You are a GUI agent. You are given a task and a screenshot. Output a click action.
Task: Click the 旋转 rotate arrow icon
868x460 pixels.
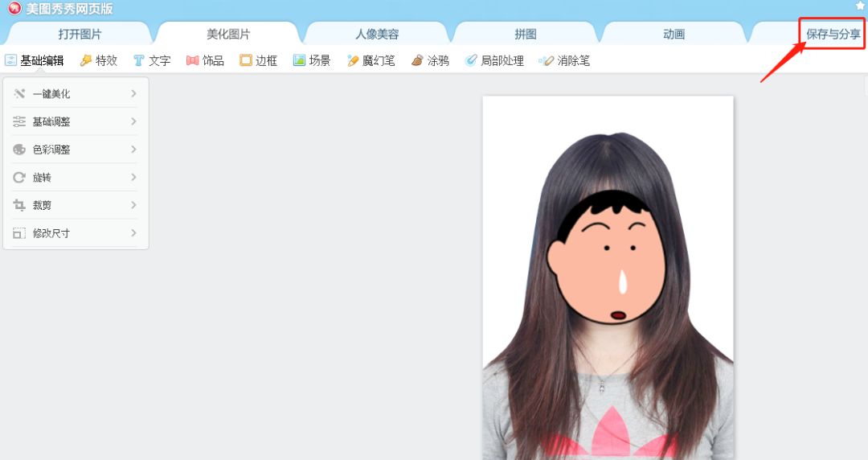19,178
